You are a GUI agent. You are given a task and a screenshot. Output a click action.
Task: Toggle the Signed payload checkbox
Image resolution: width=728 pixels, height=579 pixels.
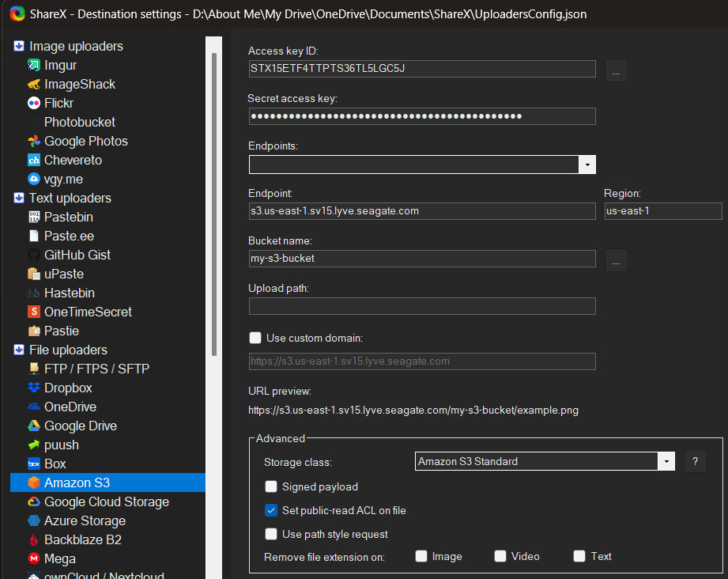(271, 486)
